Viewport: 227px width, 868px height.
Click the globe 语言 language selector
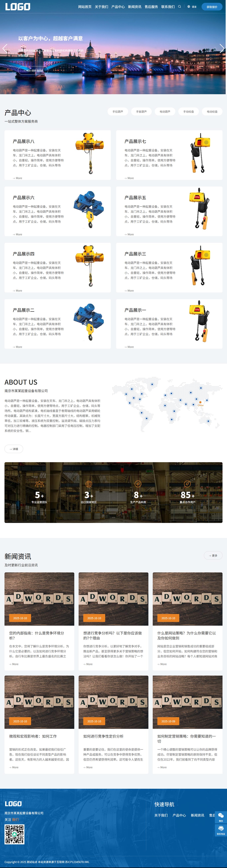click(x=192, y=7)
